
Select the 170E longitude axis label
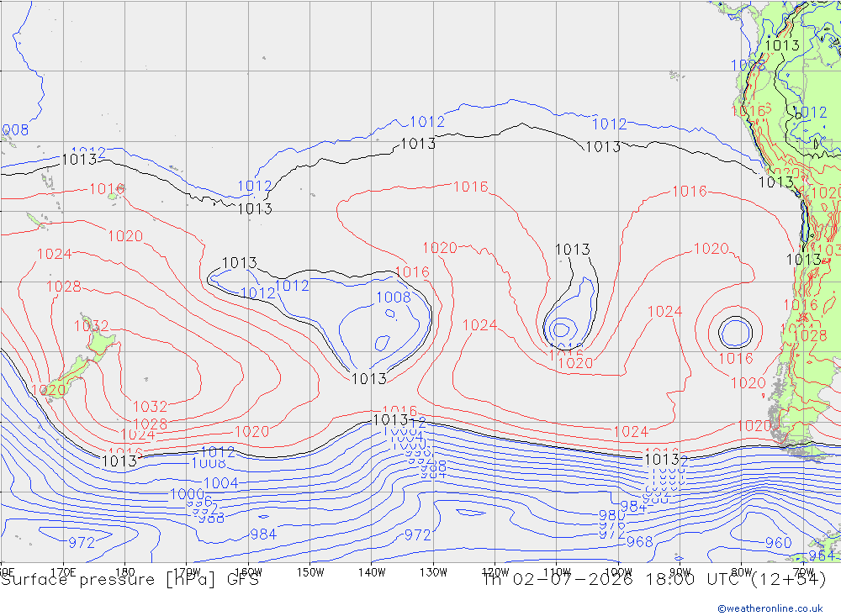(63, 572)
